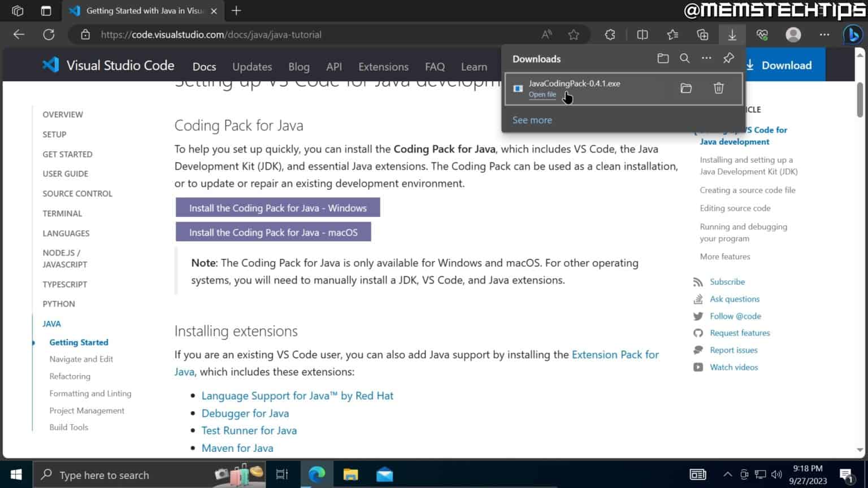Open Downloads folder from panel header
This screenshot has width=868, height=488.
[x=663, y=58]
